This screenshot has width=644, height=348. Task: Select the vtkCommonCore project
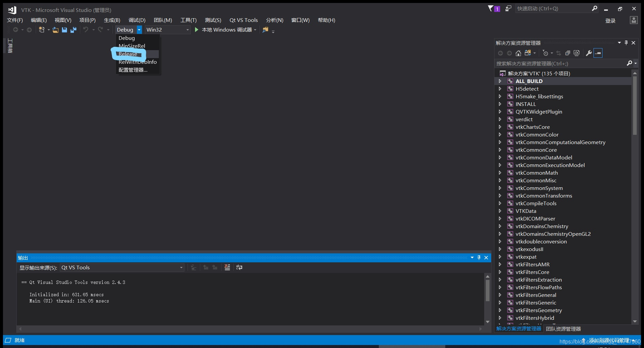pyautogui.click(x=536, y=150)
